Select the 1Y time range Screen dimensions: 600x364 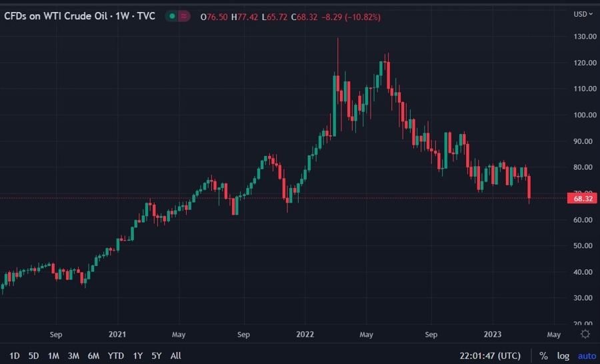pyautogui.click(x=138, y=356)
